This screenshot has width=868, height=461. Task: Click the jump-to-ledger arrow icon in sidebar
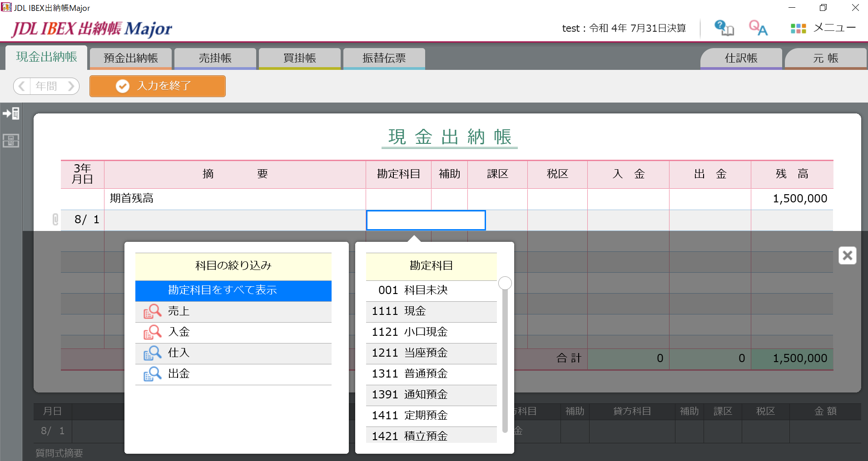pos(11,113)
